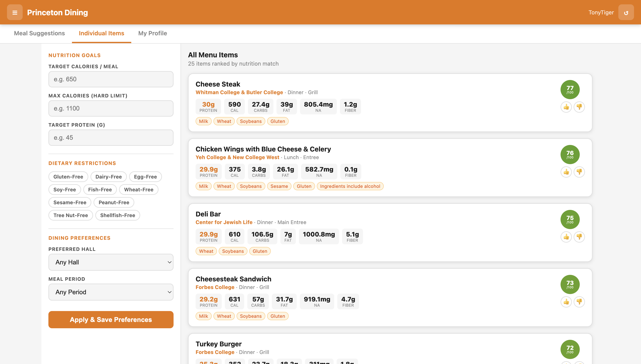Switch to the Meal Suggestions tab

point(39,33)
